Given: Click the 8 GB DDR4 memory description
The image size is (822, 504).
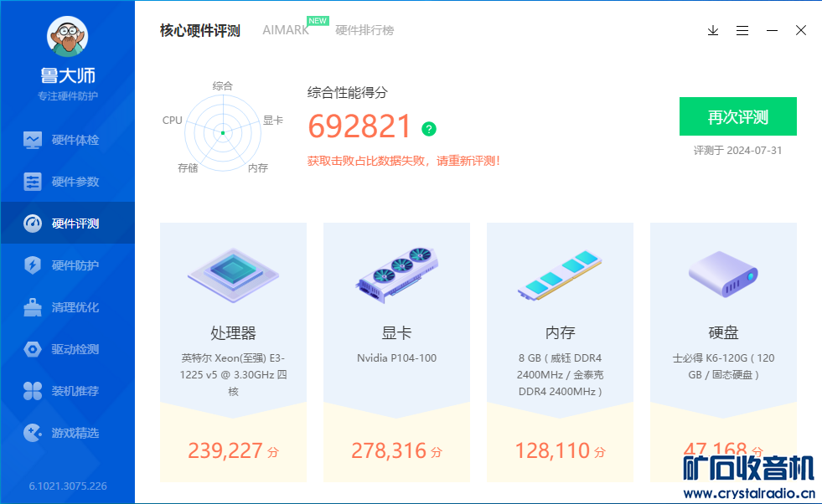Looking at the screenshot, I should tap(560, 374).
